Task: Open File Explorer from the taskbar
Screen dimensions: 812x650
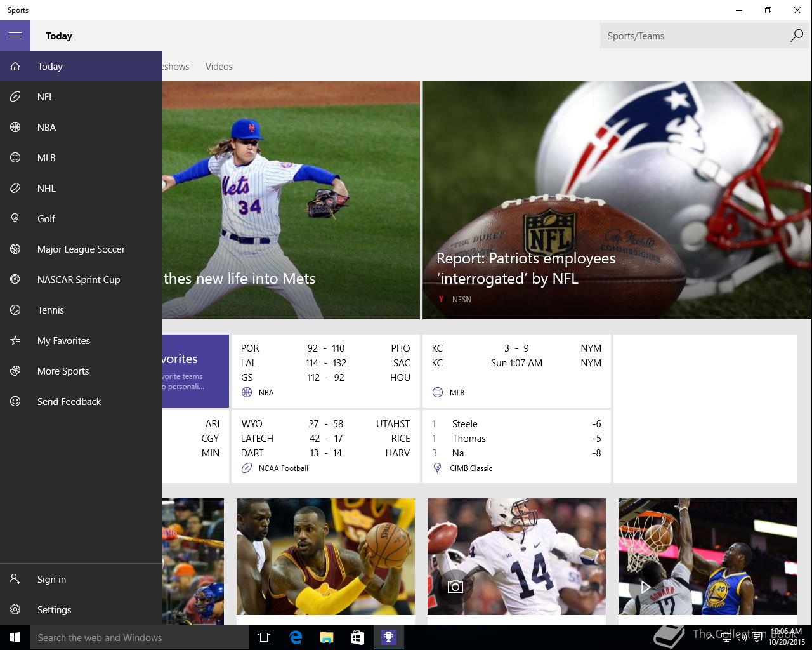Action: click(x=327, y=637)
